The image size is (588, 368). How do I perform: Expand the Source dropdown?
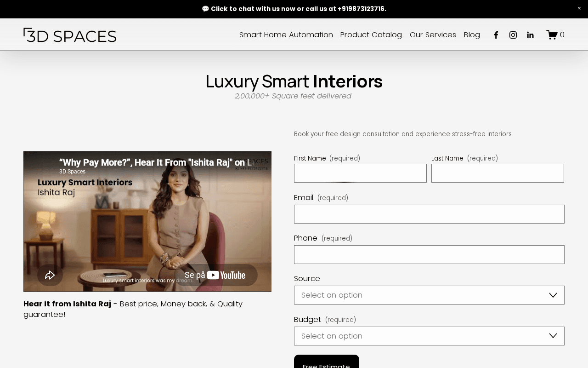[x=429, y=295]
